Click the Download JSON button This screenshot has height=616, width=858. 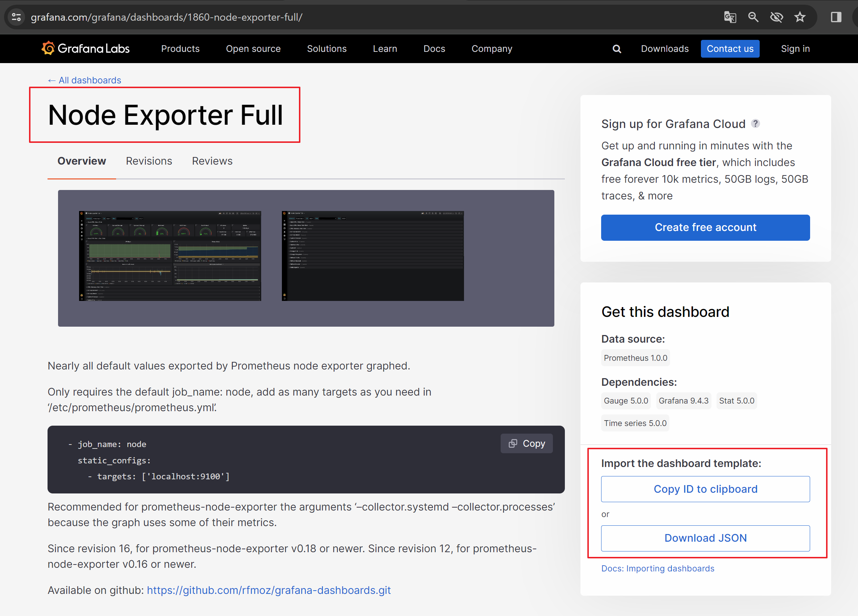coord(705,538)
